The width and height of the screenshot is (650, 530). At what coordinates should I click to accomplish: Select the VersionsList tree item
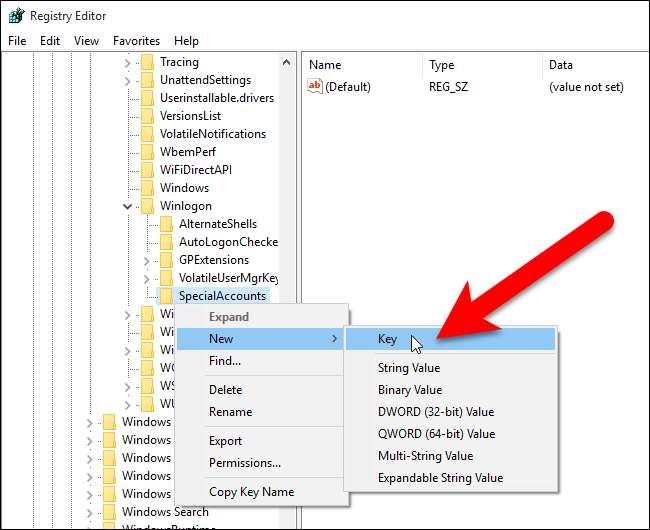click(x=190, y=116)
